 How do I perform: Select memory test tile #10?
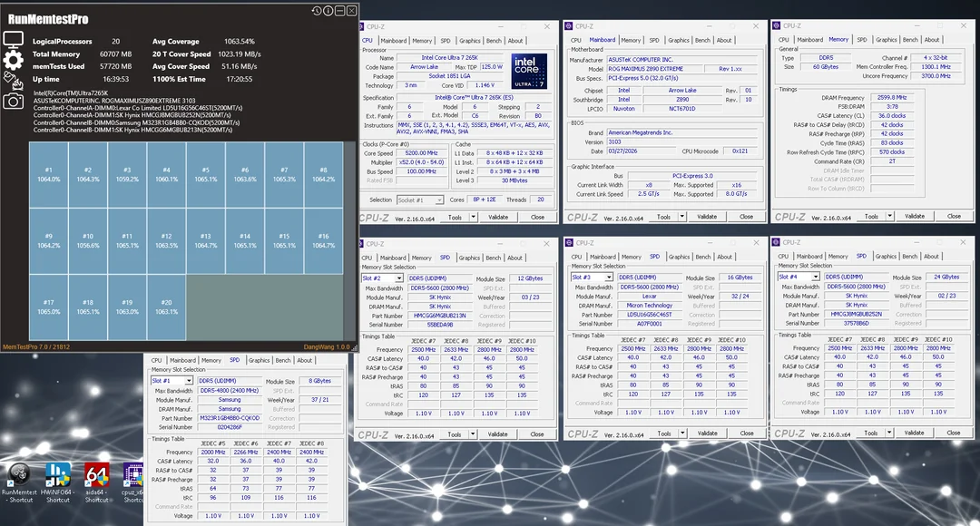point(88,240)
